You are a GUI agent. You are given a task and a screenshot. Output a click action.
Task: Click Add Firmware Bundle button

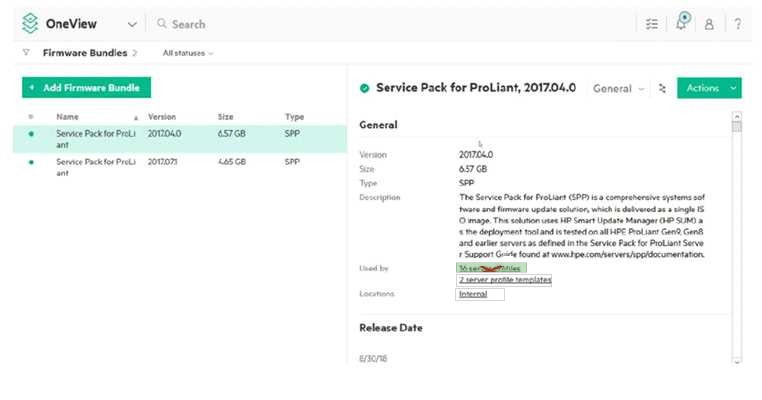[x=87, y=87]
